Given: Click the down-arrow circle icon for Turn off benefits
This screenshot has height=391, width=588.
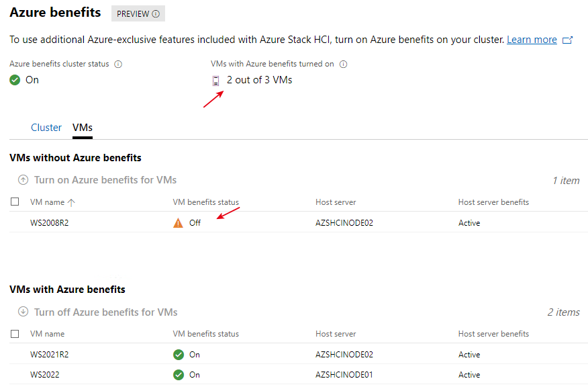Looking at the screenshot, I should click(23, 312).
